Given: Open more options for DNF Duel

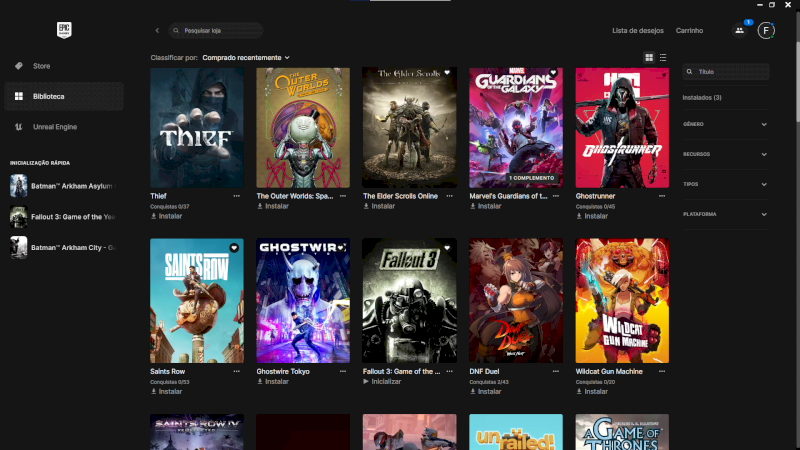Looking at the screenshot, I should coord(557,371).
